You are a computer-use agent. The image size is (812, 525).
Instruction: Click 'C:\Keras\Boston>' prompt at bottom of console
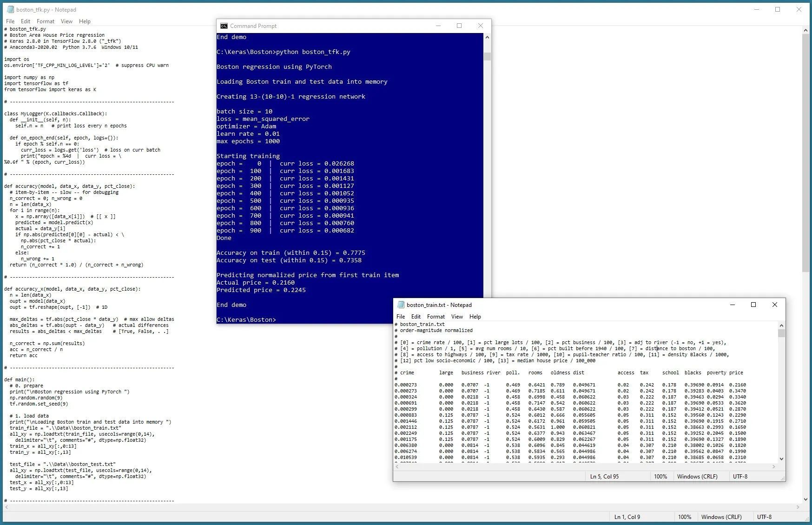pos(246,319)
